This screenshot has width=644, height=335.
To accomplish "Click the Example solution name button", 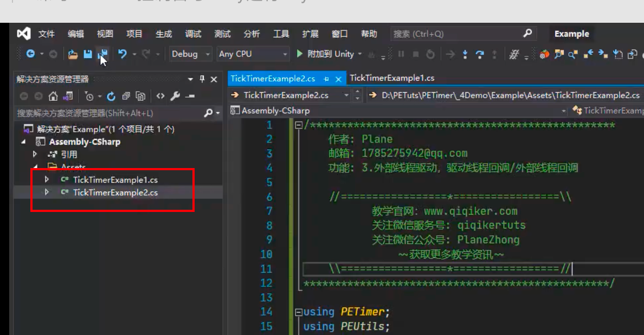I will [x=571, y=34].
